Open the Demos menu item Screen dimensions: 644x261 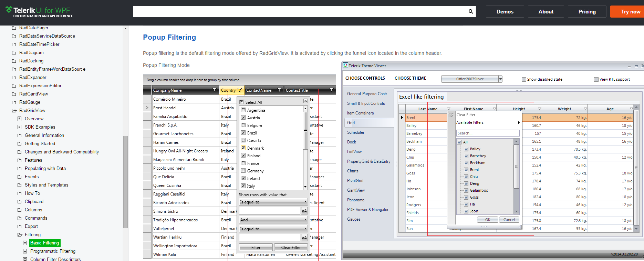(x=505, y=12)
